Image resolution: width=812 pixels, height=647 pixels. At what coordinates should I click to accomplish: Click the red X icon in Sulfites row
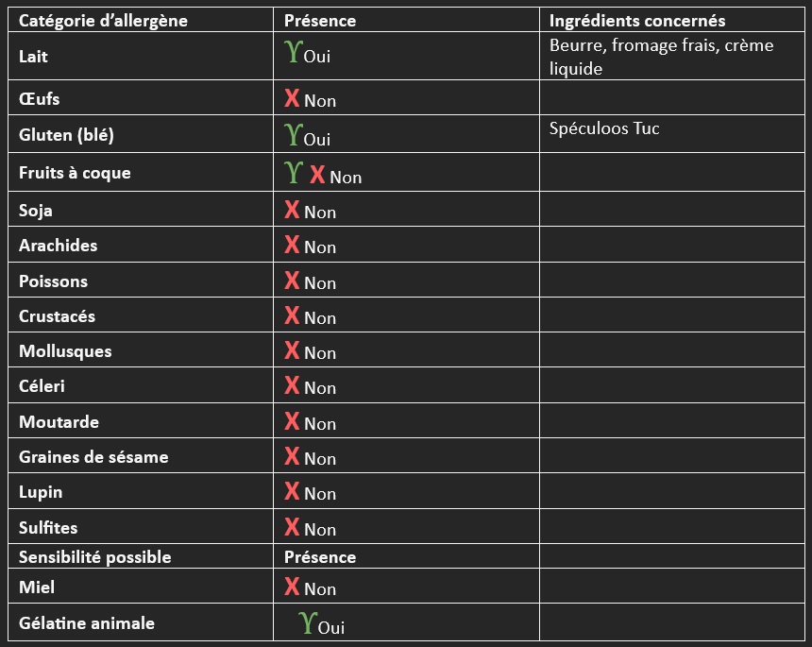coord(292,526)
